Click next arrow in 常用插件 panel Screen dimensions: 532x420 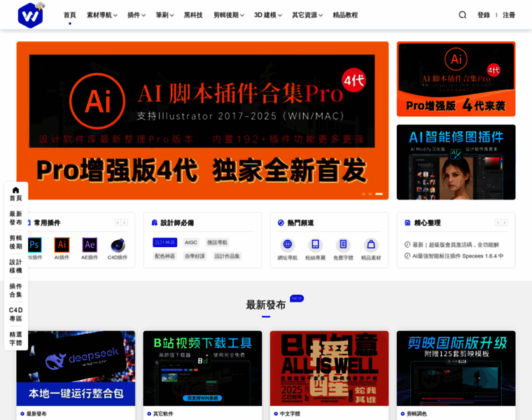click(125, 223)
